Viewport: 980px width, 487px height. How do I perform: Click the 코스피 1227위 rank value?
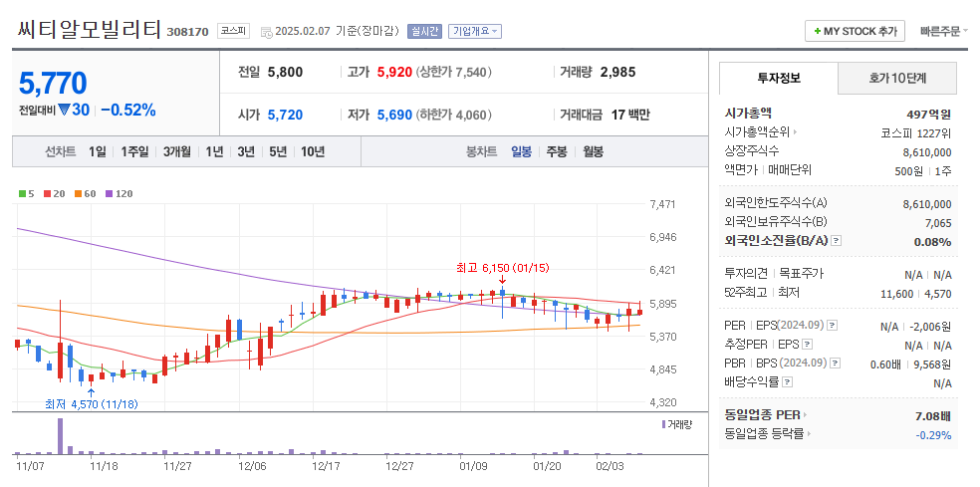(x=915, y=132)
